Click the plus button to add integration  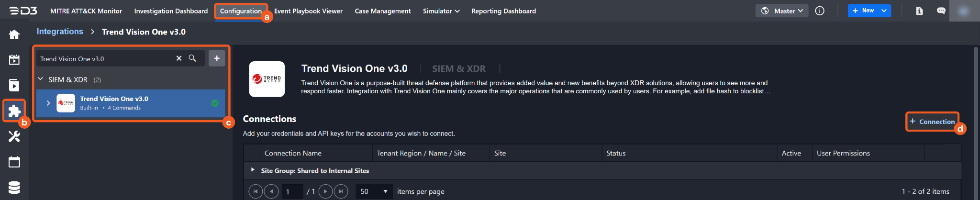(217, 58)
